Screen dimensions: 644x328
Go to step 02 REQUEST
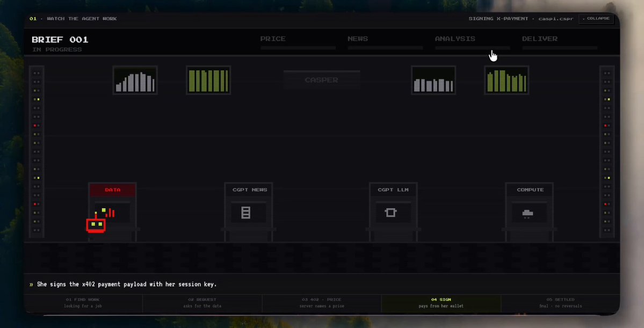202,303
